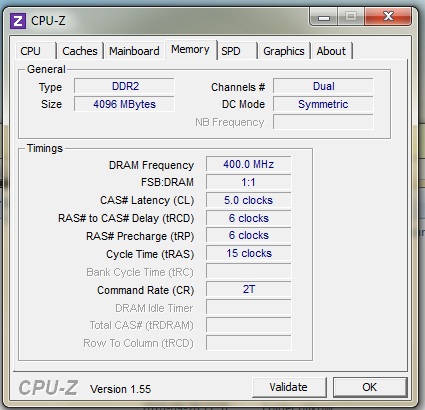Minimize the CPU-Z window
This screenshot has height=410, width=425.
324,17
